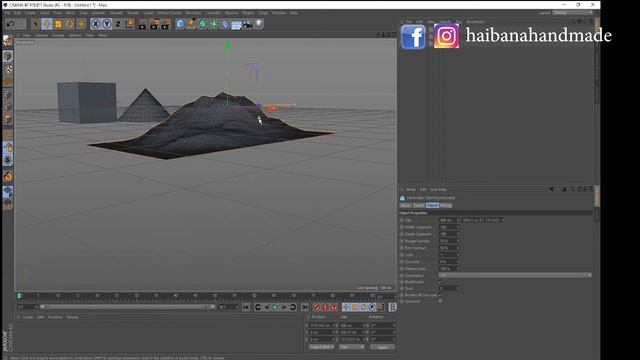Open attribute manager User Data menu

(438, 189)
